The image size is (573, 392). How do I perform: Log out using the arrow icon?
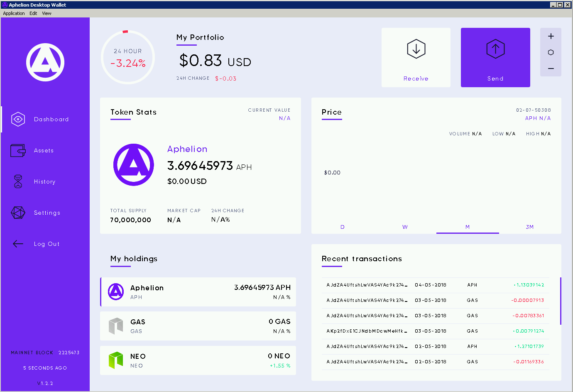18,244
